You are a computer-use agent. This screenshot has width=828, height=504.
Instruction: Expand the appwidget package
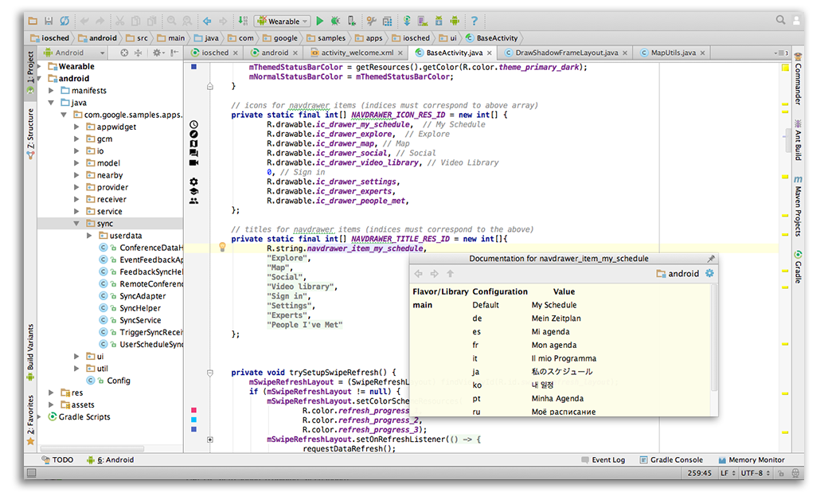pyautogui.click(x=76, y=127)
